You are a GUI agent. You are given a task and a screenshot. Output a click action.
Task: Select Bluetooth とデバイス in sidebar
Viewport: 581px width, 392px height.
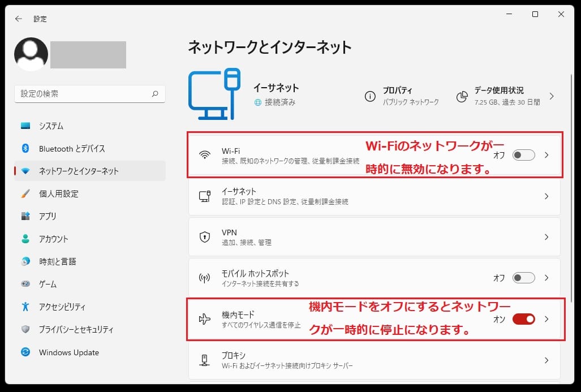click(x=90, y=149)
